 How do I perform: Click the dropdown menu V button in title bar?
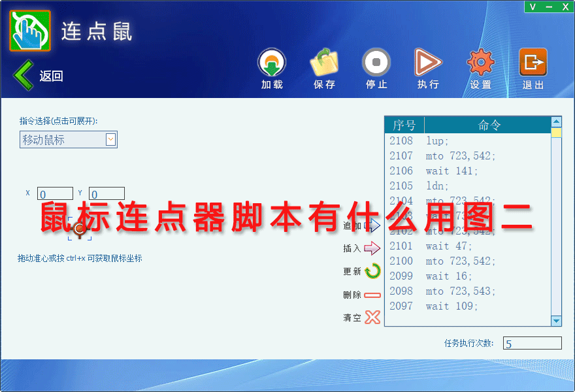click(x=533, y=7)
